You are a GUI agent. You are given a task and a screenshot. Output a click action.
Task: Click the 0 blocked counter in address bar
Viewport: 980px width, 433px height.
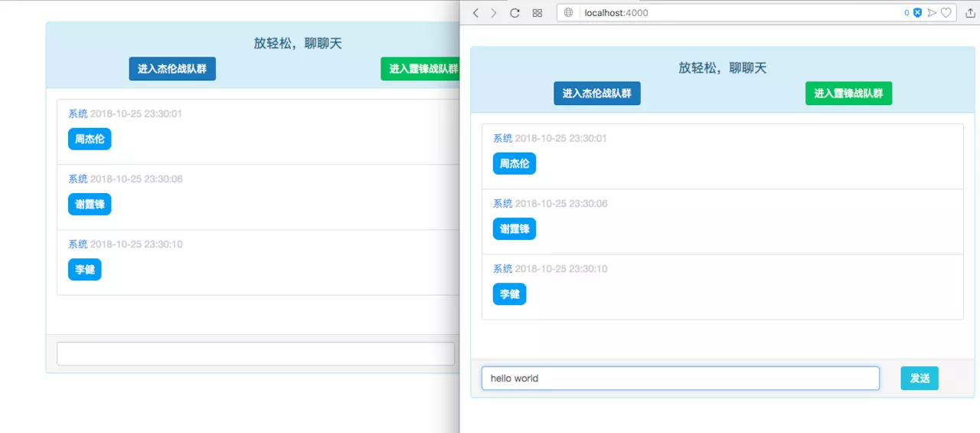pos(906,13)
